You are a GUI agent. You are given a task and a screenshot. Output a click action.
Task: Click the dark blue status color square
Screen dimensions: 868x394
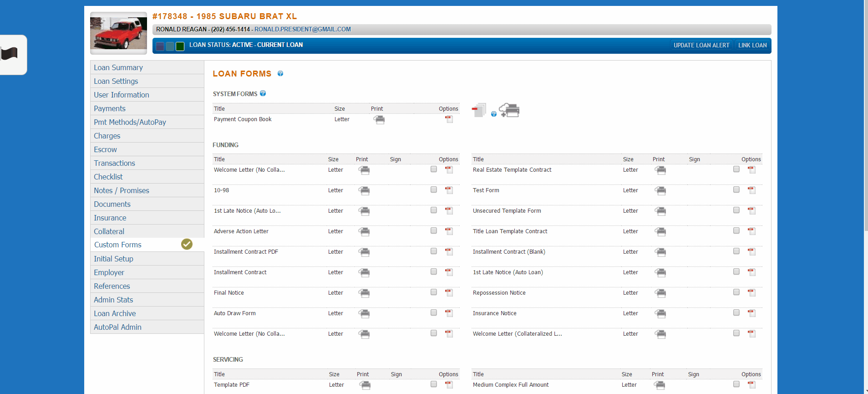point(160,46)
